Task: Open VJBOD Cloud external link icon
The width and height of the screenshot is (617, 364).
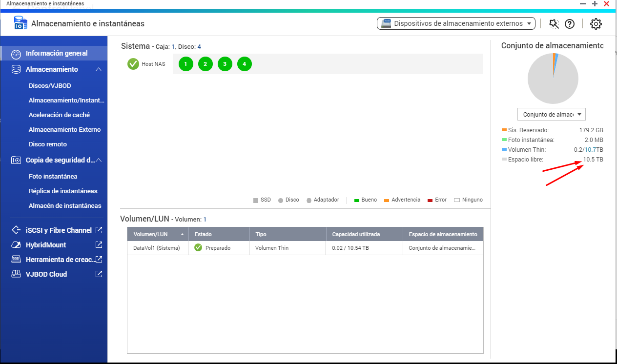Action: click(99, 274)
